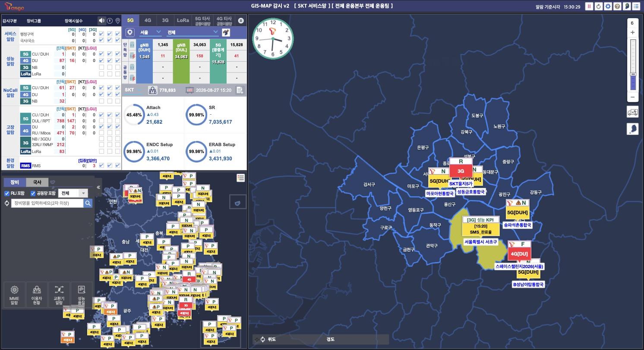Open the 전체 dropdown beside 공동망 포함
Image resolution: width=644 pixels, height=350 pixels.
click(73, 193)
